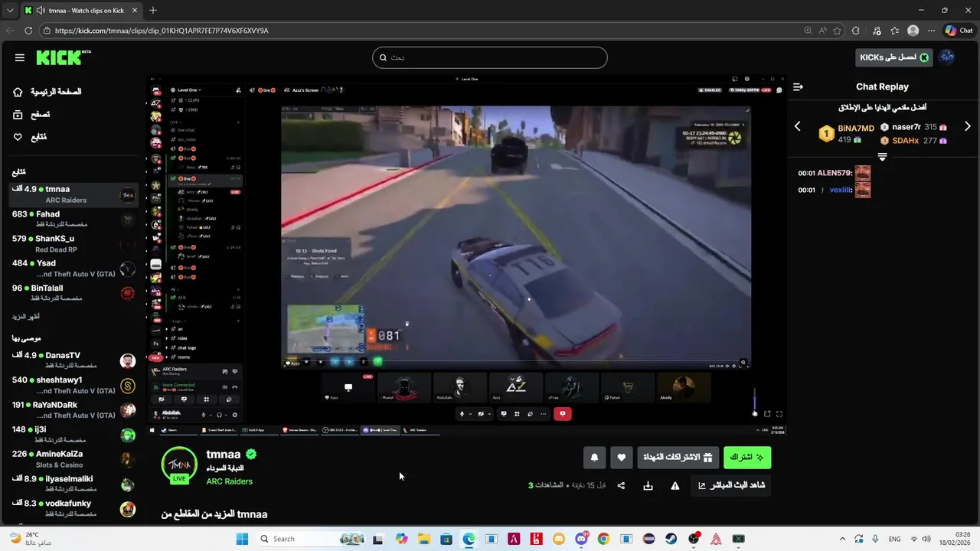Open tmnaa channel name link below video
This screenshot has width=980, height=551.
click(224, 455)
